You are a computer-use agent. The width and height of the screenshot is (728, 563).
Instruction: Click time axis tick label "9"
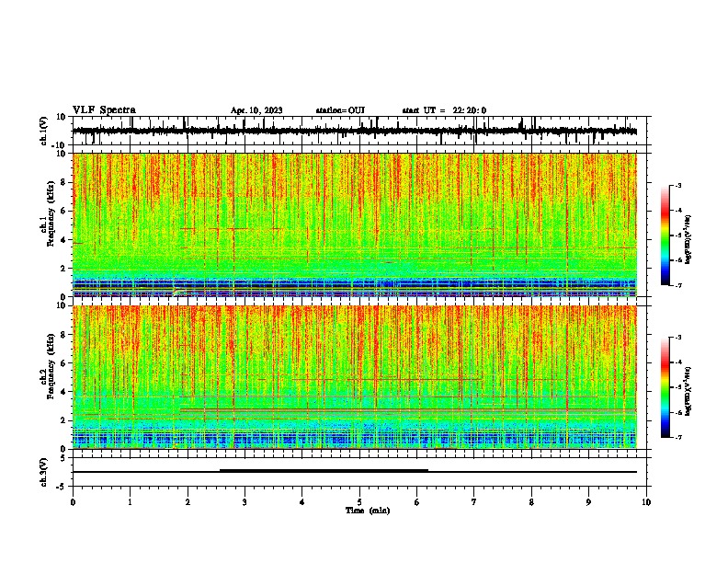coord(588,502)
